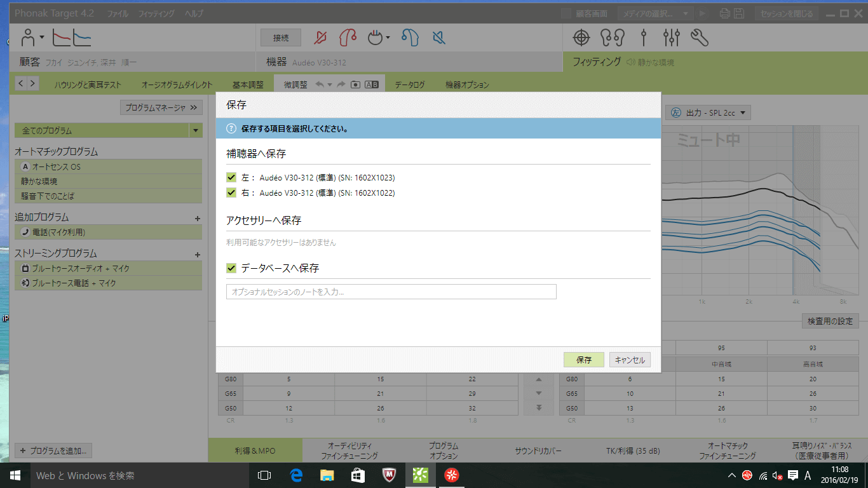
Task: Click the single down arrow between gain tables
Action: pos(539,393)
